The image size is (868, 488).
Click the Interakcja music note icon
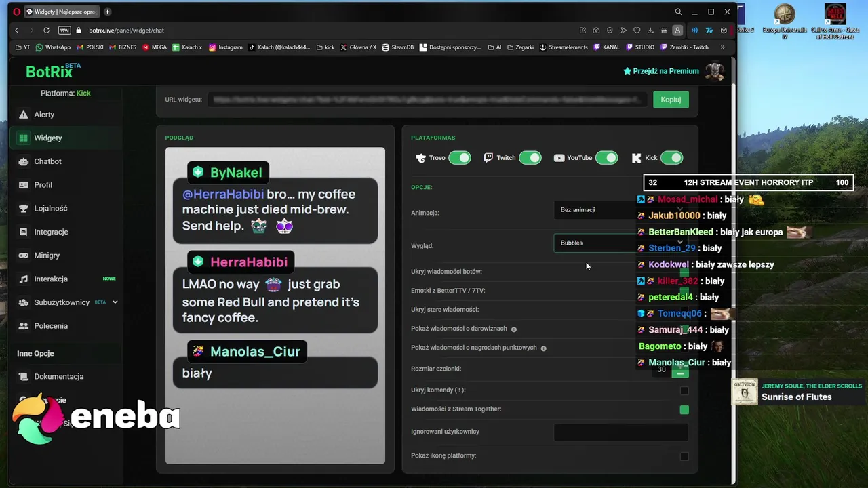tap(24, 279)
